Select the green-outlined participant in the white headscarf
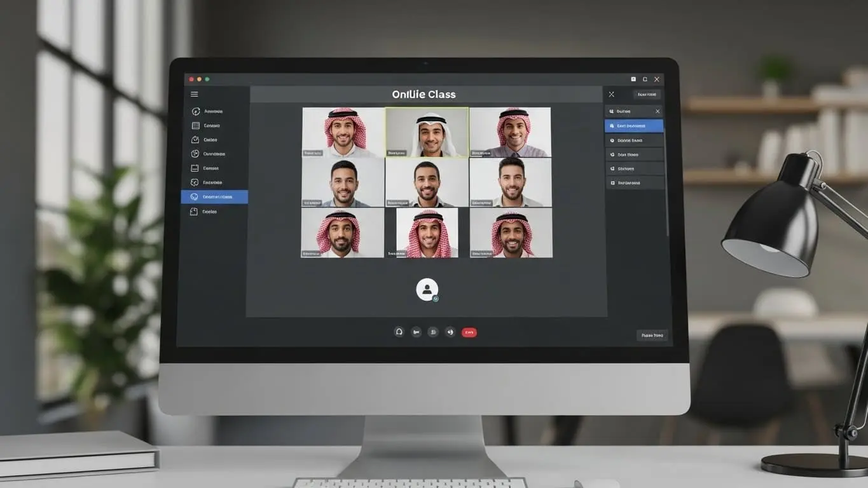Screen dimensions: 868x488 tap(427, 132)
